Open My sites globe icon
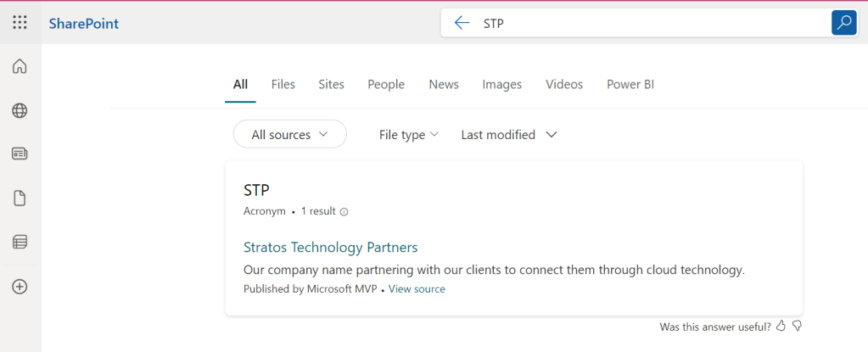The height and width of the screenshot is (352, 868). [20, 110]
